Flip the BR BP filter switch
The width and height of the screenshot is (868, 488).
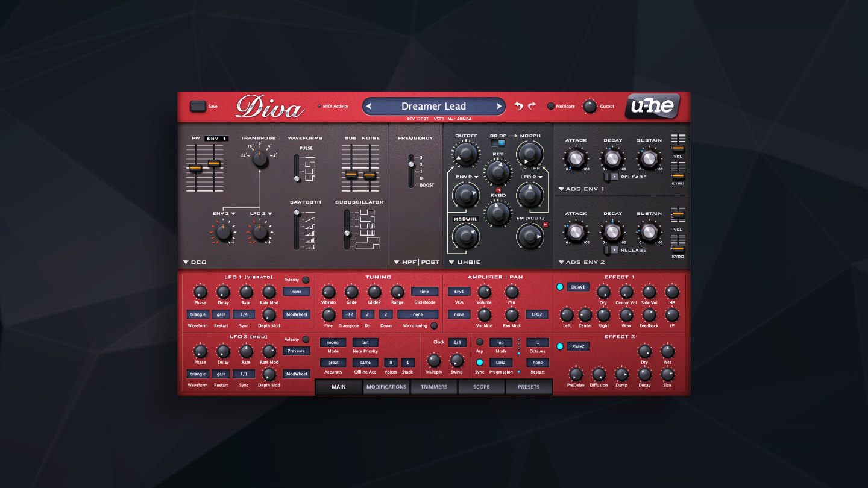(x=498, y=143)
